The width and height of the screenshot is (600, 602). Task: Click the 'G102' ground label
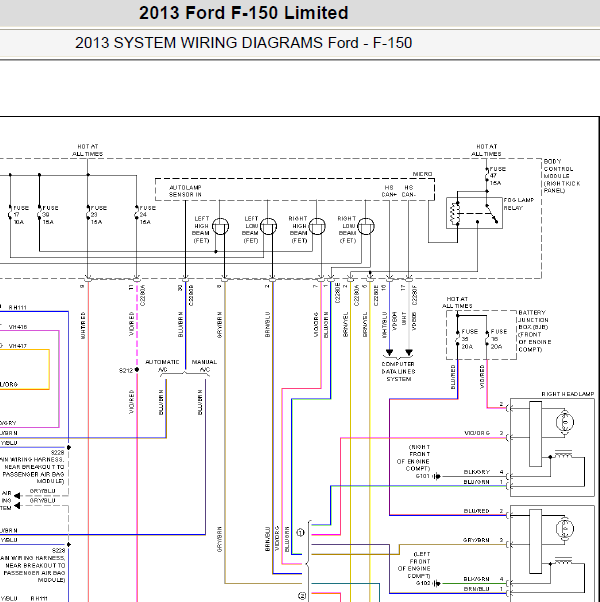pos(423,583)
